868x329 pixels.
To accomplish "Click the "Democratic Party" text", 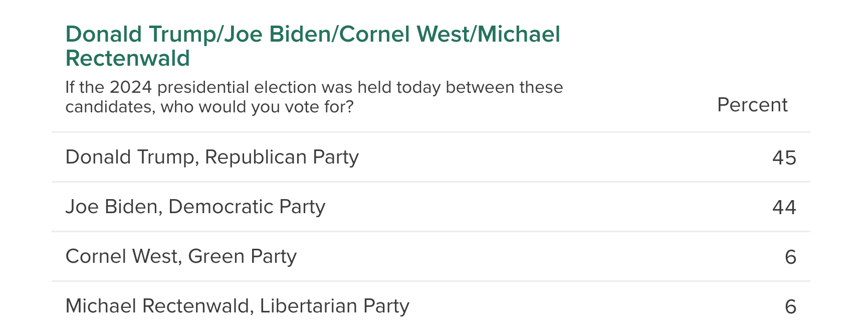I will [x=247, y=207].
